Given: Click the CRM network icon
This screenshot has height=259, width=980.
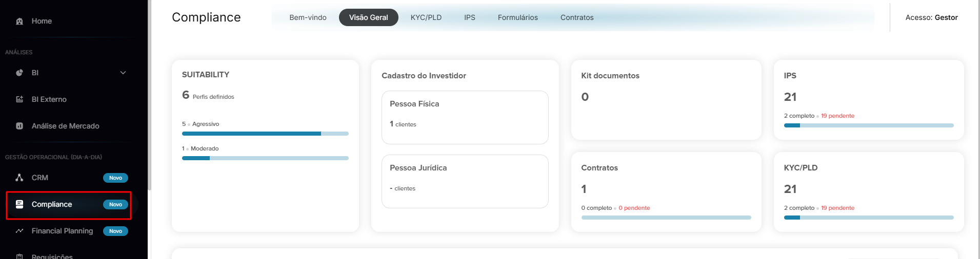Looking at the screenshot, I should [x=19, y=178].
